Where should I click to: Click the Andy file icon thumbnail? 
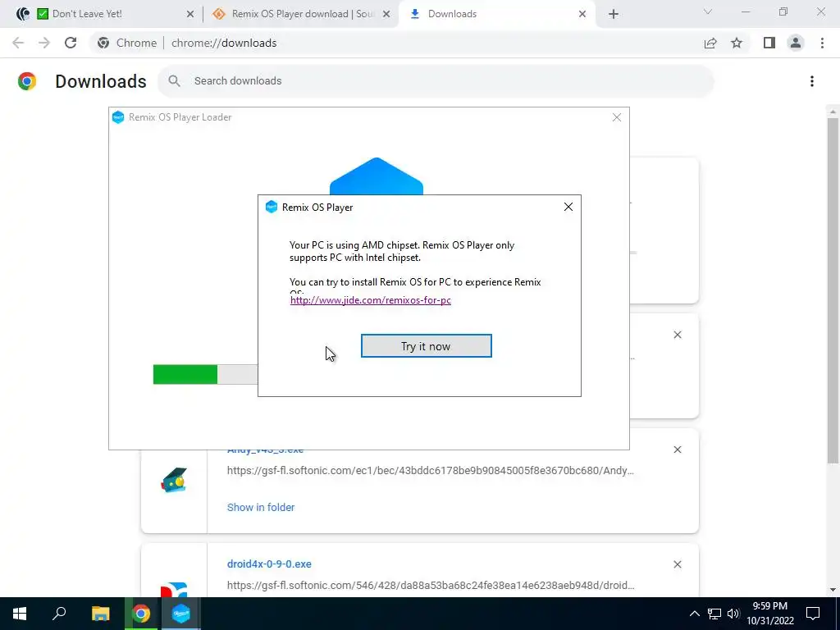pyautogui.click(x=174, y=480)
